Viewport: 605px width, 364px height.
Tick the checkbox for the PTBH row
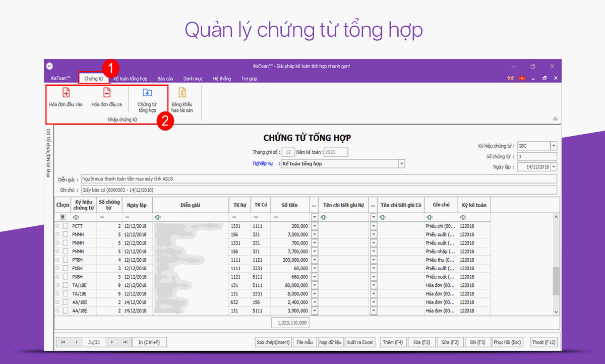tap(66, 260)
